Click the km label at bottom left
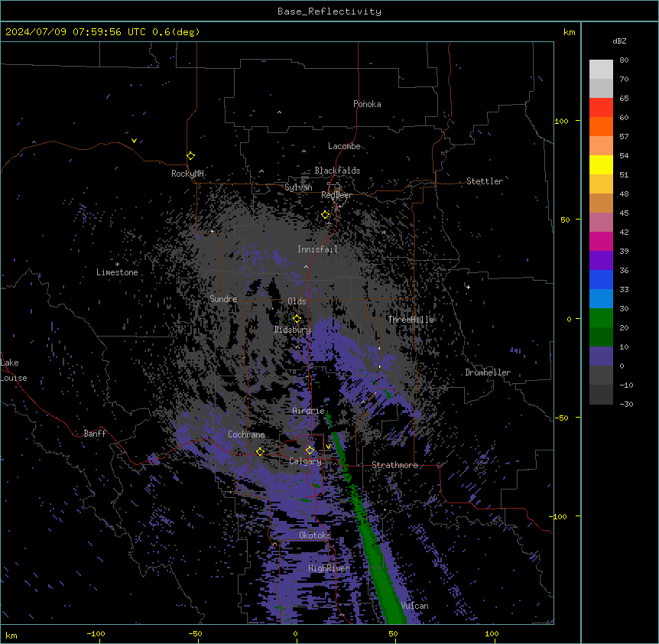Screen dimensions: 659x644 (x=11, y=636)
